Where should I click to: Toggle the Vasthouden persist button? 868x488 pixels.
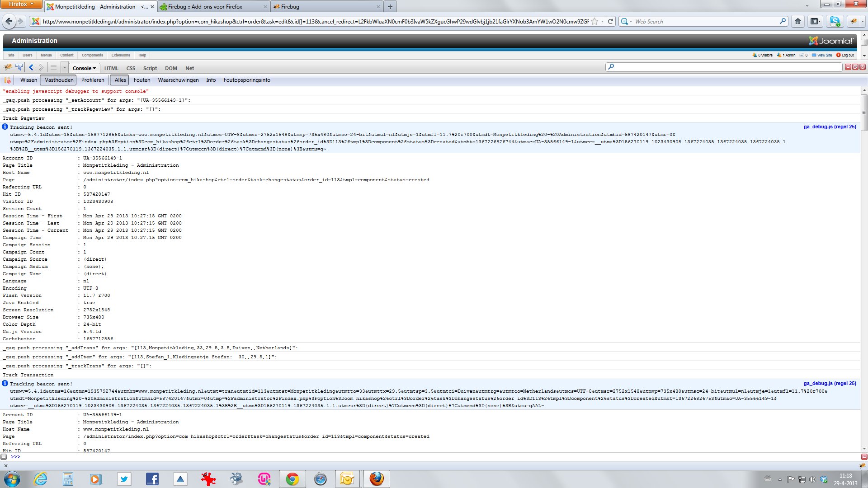[x=59, y=80]
